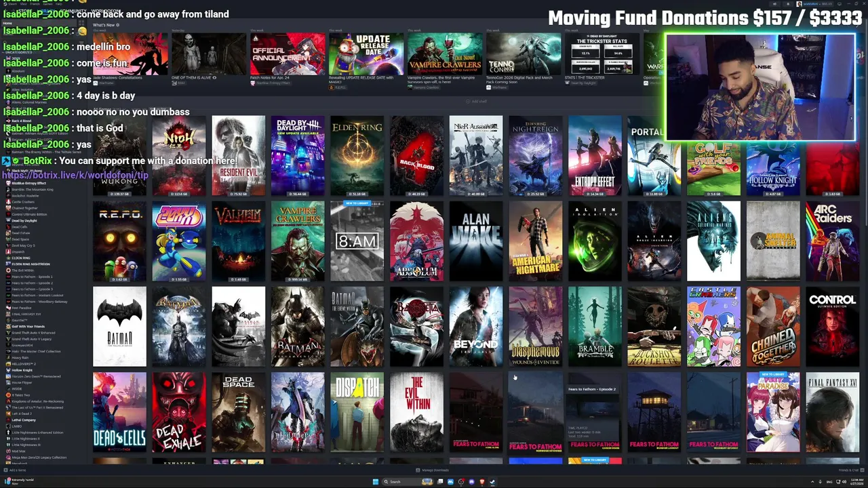The width and height of the screenshot is (868, 488).
Task: Open Discord from the taskbar
Action: pyautogui.click(x=471, y=482)
